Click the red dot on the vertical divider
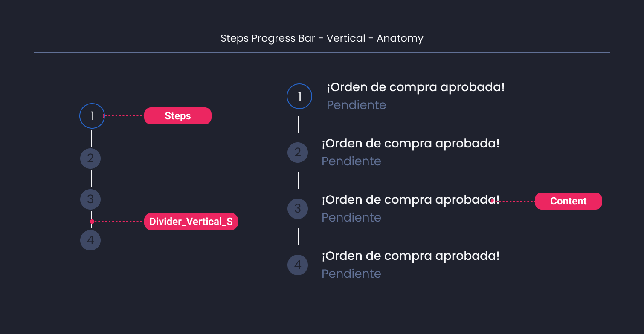The width and height of the screenshot is (644, 334). [x=92, y=221]
